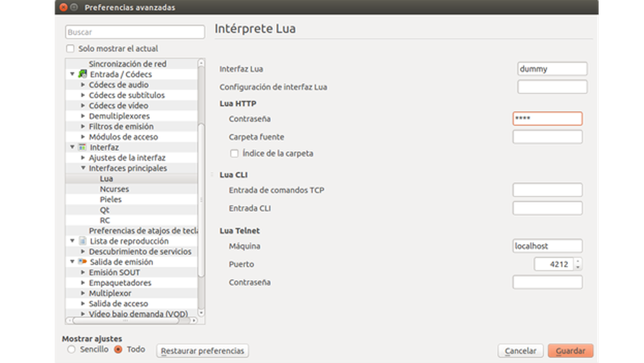
Task: Expand Módulos de acceso node
Action: pyautogui.click(x=83, y=137)
